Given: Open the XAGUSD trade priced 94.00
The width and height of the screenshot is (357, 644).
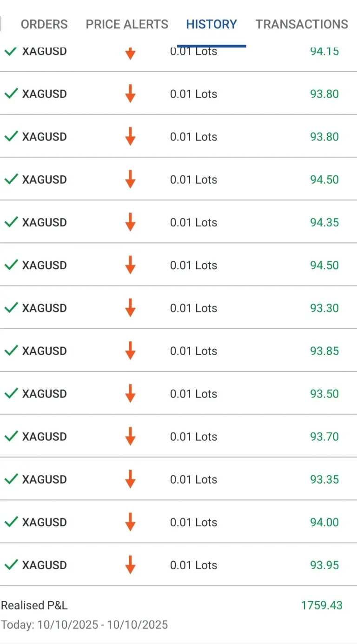Looking at the screenshot, I should pyautogui.click(x=45, y=522).
